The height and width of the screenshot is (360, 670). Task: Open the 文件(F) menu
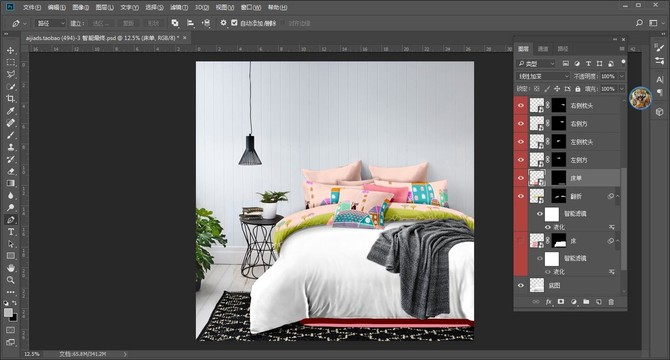pyautogui.click(x=32, y=7)
